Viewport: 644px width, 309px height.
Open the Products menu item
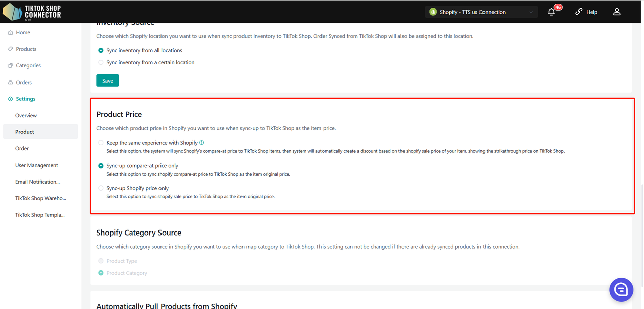pos(26,49)
